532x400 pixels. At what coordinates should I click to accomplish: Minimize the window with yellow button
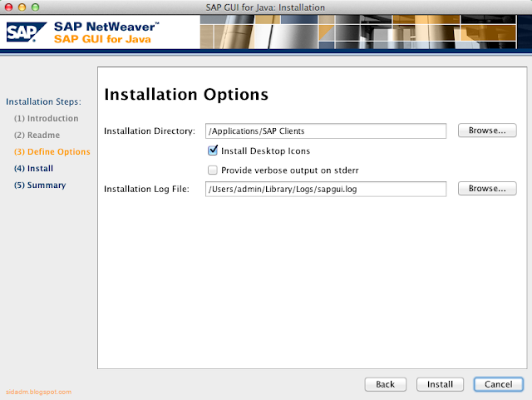(22, 7)
